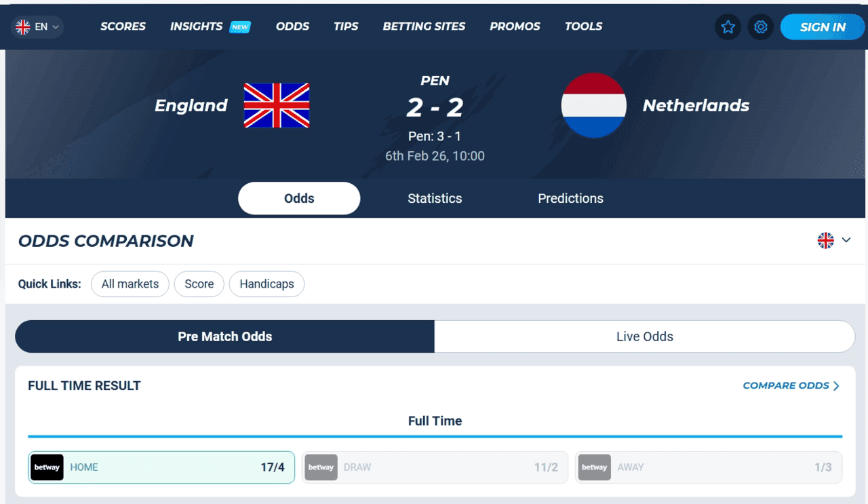Image resolution: width=868 pixels, height=504 pixels.
Task: Open the settings gear icon
Action: point(760,27)
